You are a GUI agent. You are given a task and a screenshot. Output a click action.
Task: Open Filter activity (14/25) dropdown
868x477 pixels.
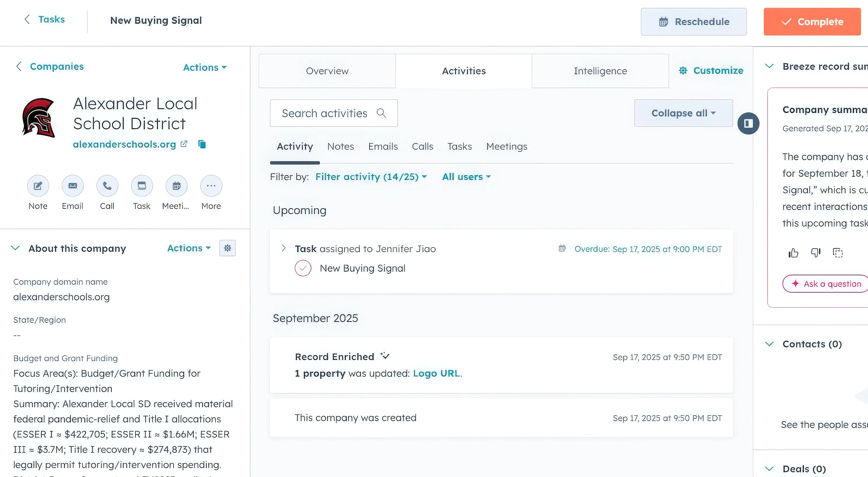pyautogui.click(x=371, y=177)
